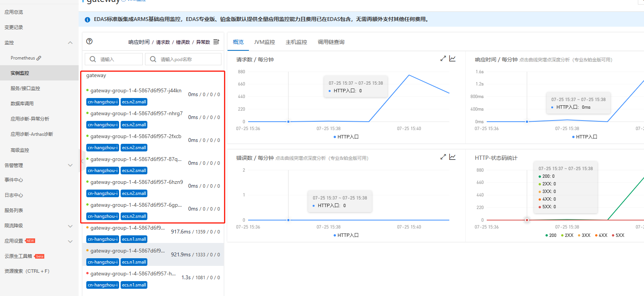Switch to the JVM监控 tab
Viewport: 644px width, 296px height.
(265, 42)
